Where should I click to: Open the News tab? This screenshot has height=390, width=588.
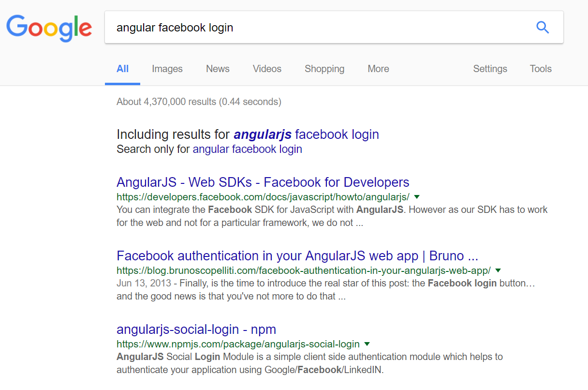(218, 69)
